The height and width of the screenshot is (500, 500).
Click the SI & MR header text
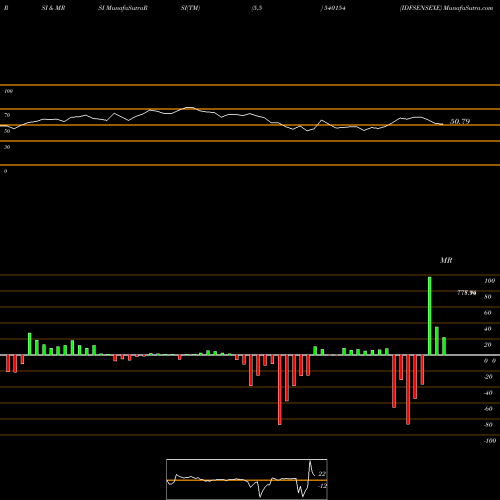pyautogui.click(x=53, y=8)
